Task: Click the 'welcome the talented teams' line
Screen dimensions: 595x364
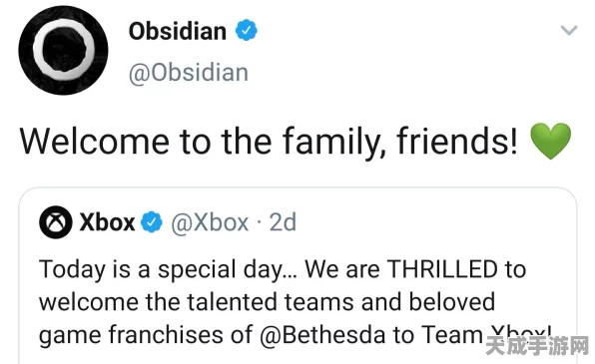Action: pyautogui.click(x=267, y=302)
